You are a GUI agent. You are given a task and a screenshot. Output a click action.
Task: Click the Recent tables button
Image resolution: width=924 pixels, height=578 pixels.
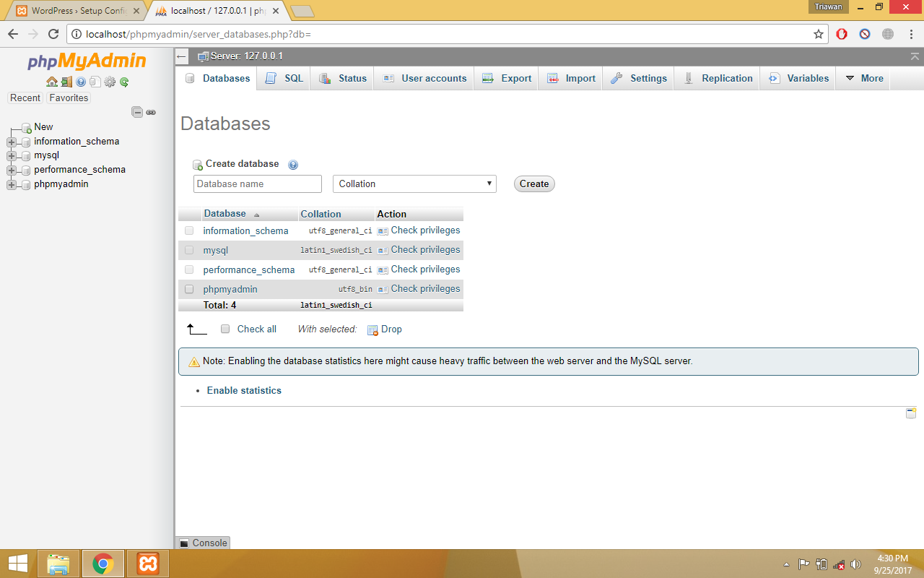pyautogui.click(x=25, y=98)
